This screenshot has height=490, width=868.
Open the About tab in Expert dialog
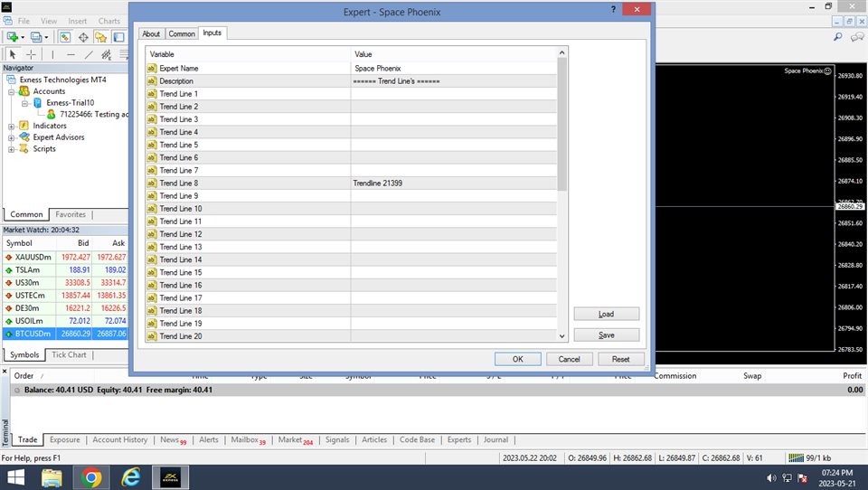(151, 33)
